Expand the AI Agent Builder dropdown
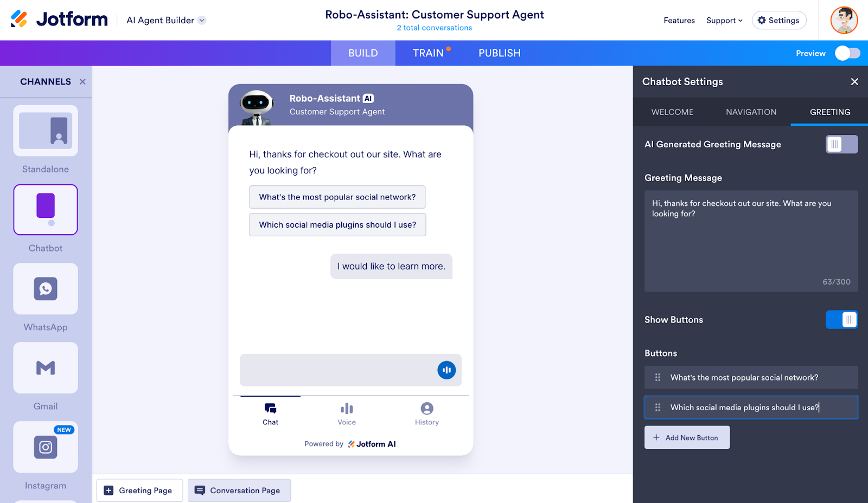This screenshot has height=503, width=868. [201, 20]
